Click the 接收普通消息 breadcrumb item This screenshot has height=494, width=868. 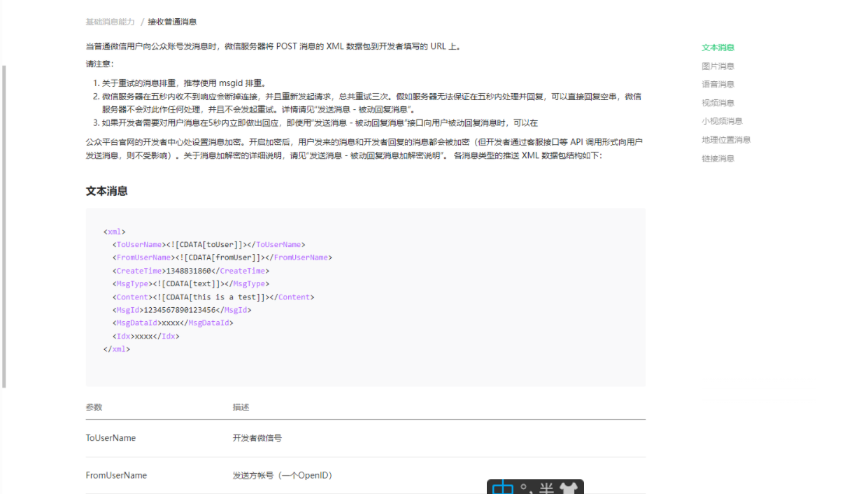click(x=172, y=22)
